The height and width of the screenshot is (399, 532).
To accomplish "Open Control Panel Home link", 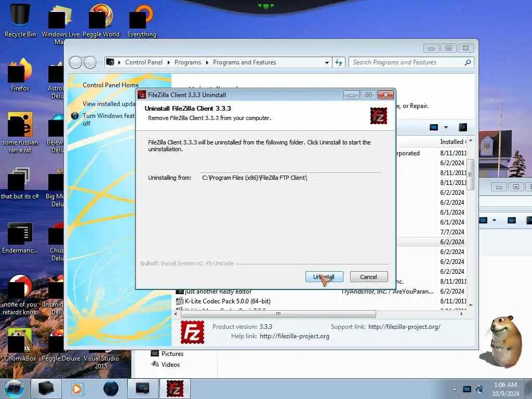I will click(111, 85).
